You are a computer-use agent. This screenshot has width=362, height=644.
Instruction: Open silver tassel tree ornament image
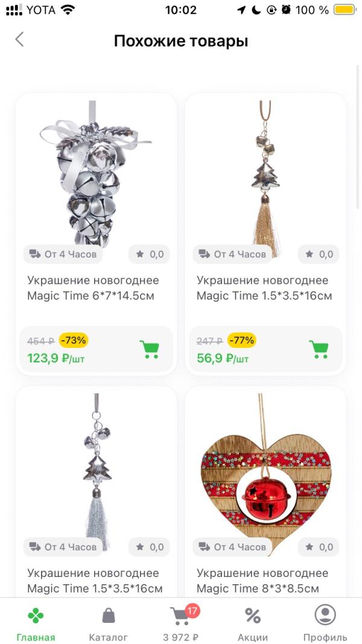[x=97, y=471]
